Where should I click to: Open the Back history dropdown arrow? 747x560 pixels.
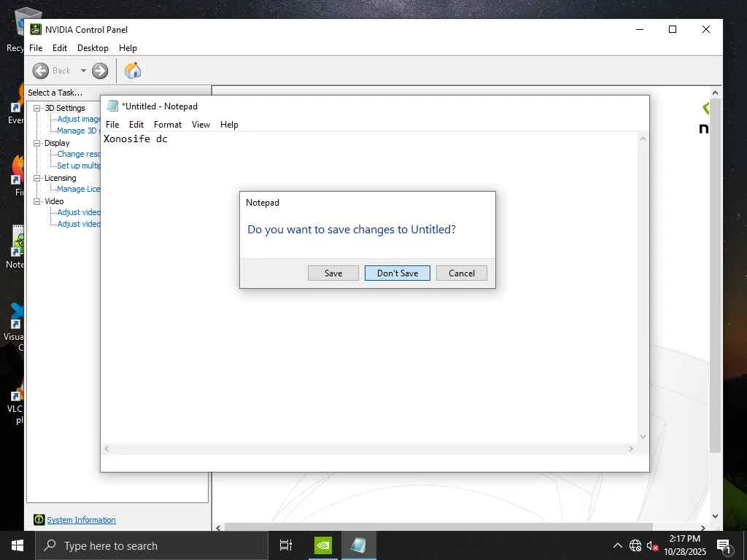click(83, 71)
